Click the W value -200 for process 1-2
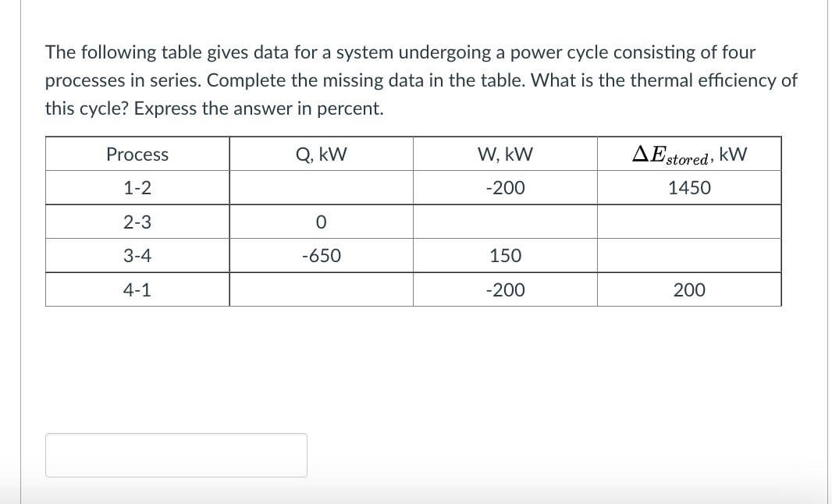This screenshot has height=504, width=832. (x=505, y=187)
